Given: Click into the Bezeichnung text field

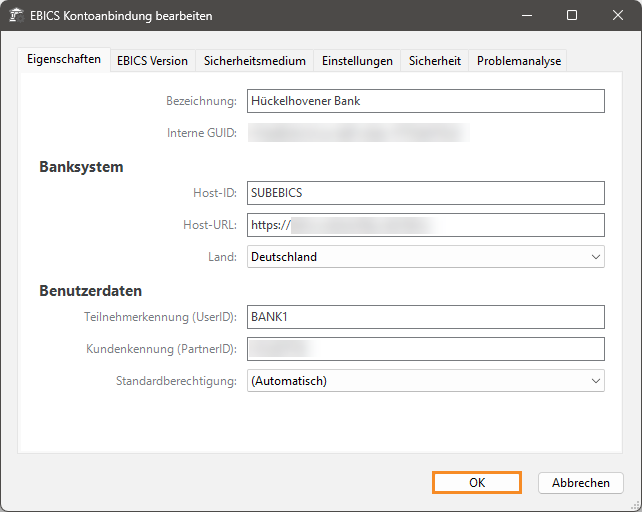Looking at the screenshot, I should point(425,101).
